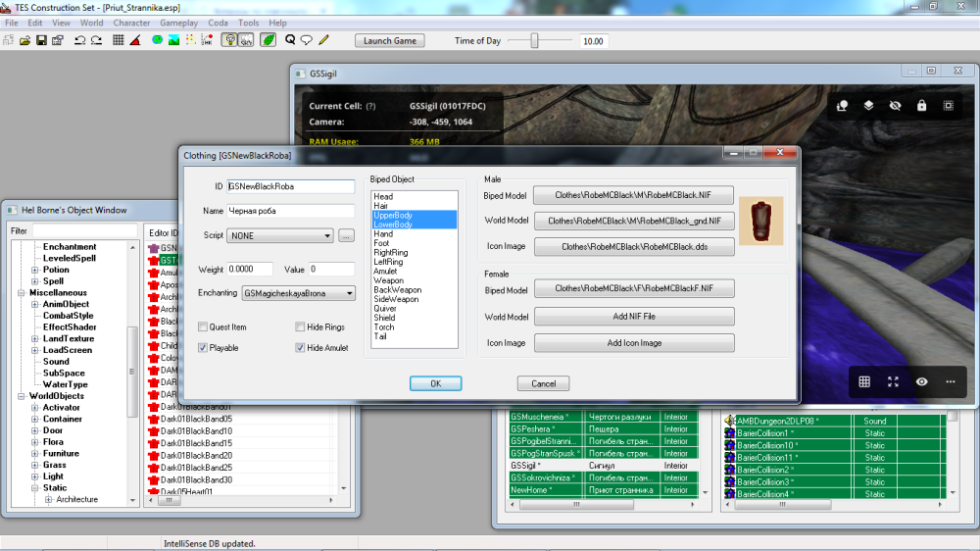The width and height of the screenshot is (980, 551).
Task: Check the Quest Item checkbox
Action: click(x=203, y=326)
